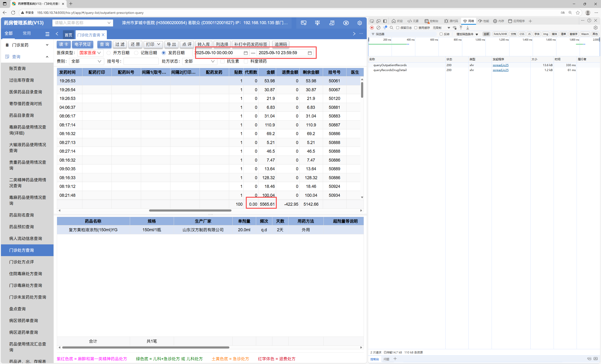Clear network log in DevTools
The width and height of the screenshot is (601, 364).
[x=378, y=28]
